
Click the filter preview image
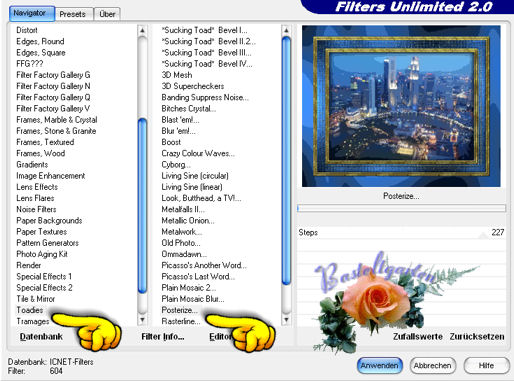coord(401,106)
